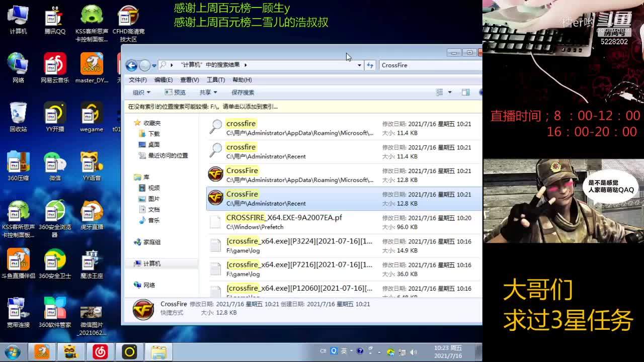Open NetEase Cloud Music from the taskbar

point(100,352)
